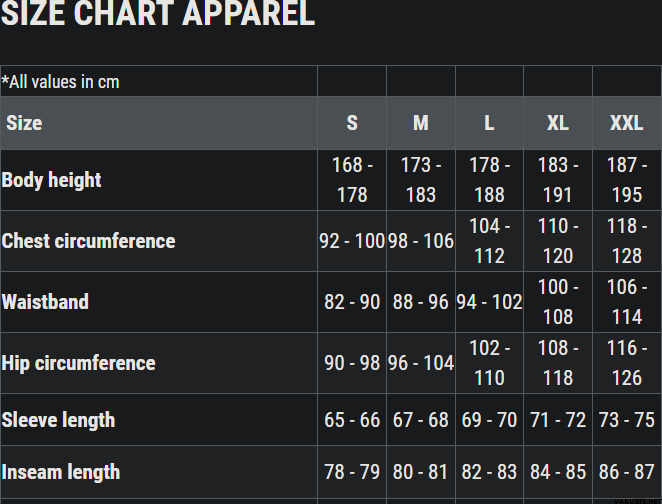
Task: Select the XL size column header
Action: point(558,123)
